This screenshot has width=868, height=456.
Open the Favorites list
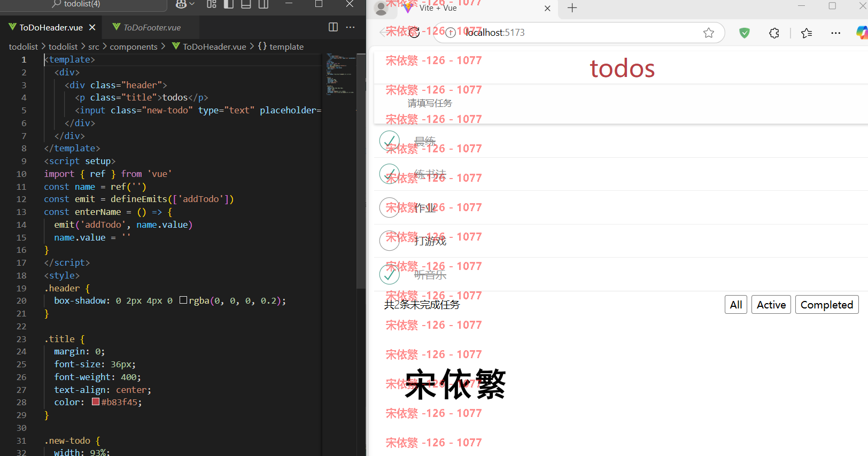(807, 33)
